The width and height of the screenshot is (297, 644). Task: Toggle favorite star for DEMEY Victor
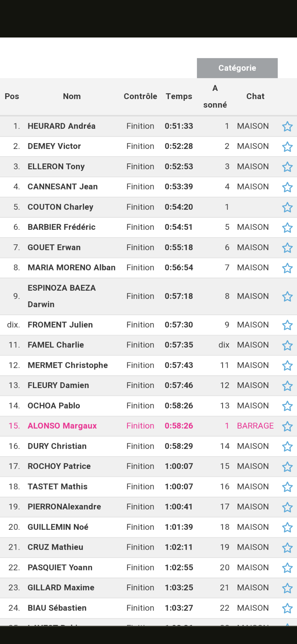287,147
